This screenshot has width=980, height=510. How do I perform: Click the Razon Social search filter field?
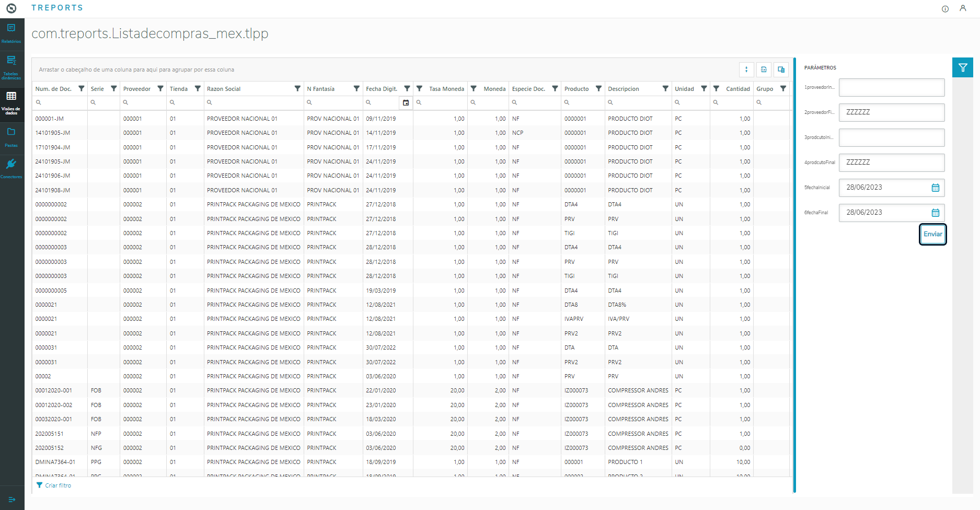[253, 103]
